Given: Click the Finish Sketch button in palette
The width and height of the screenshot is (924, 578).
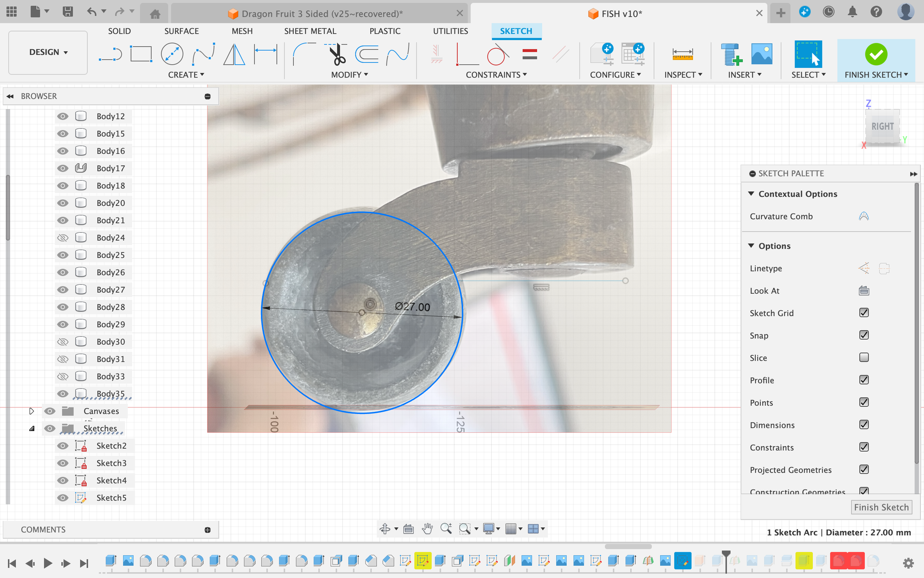Looking at the screenshot, I should (881, 507).
